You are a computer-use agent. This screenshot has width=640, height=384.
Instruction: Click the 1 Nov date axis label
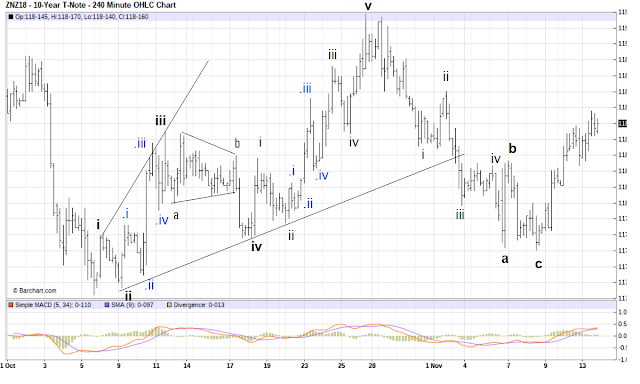434,366
